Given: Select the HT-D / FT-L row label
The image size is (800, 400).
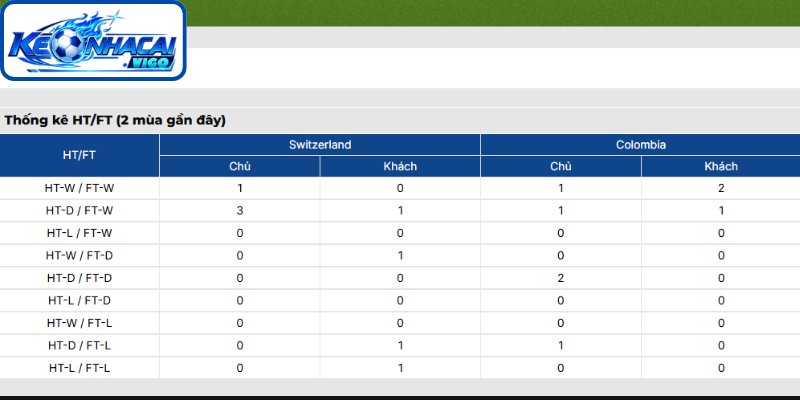Looking at the screenshot, I should (x=79, y=345).
